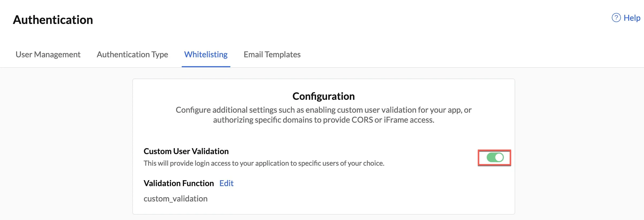Click the CORS or iFrame access description
644x220 pixels.
tap(323, 115)
